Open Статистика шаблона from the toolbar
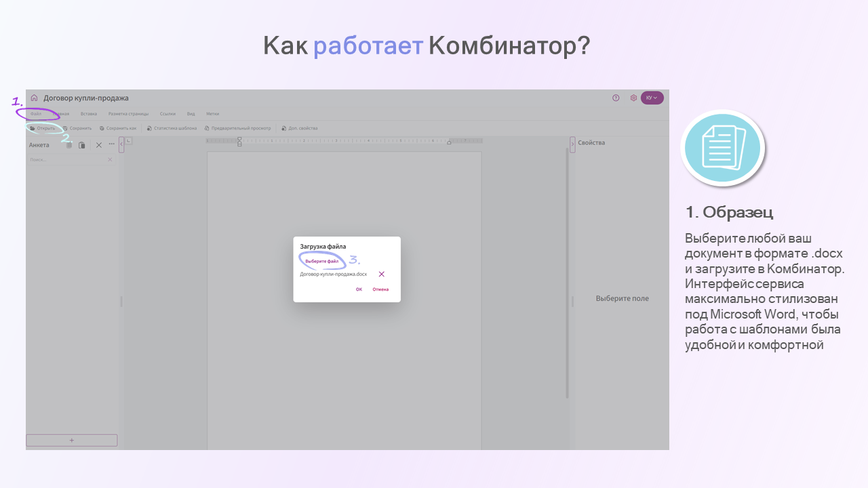This screenshot has height=488, width=868. [x=149, y=127]
